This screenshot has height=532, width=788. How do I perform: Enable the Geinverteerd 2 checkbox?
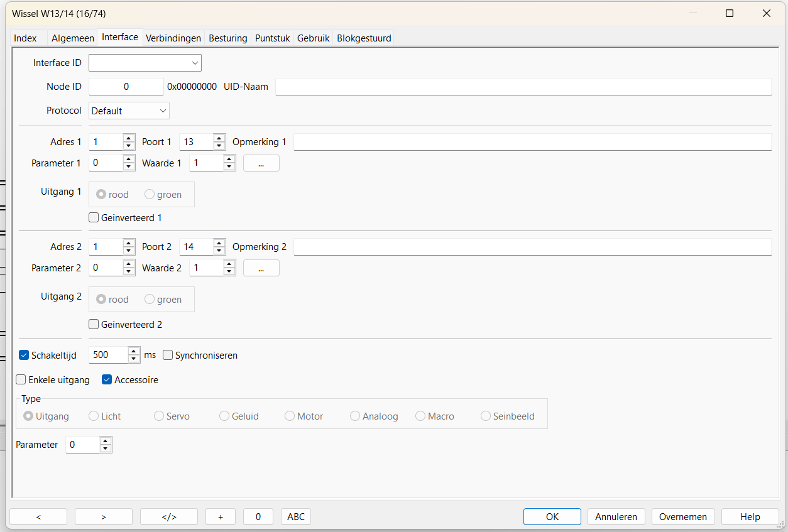[x=94, y=325]
